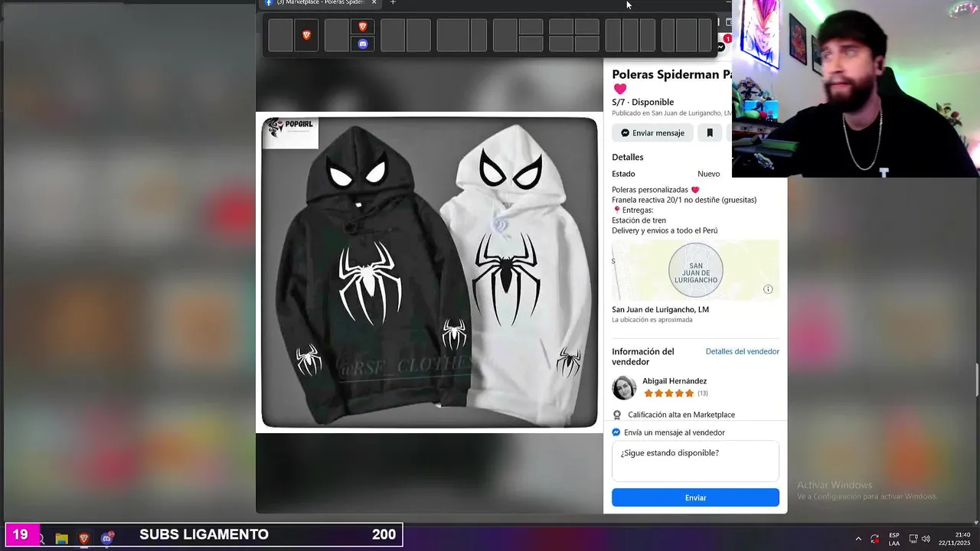Click Abigail Hernández profile picture

tap(624, 387)
